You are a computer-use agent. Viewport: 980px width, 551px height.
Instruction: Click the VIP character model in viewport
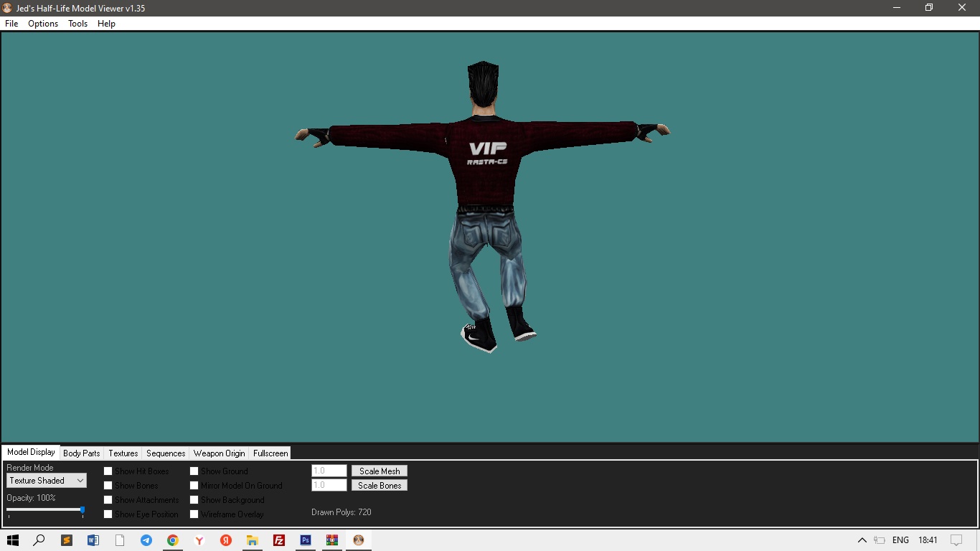485,179
